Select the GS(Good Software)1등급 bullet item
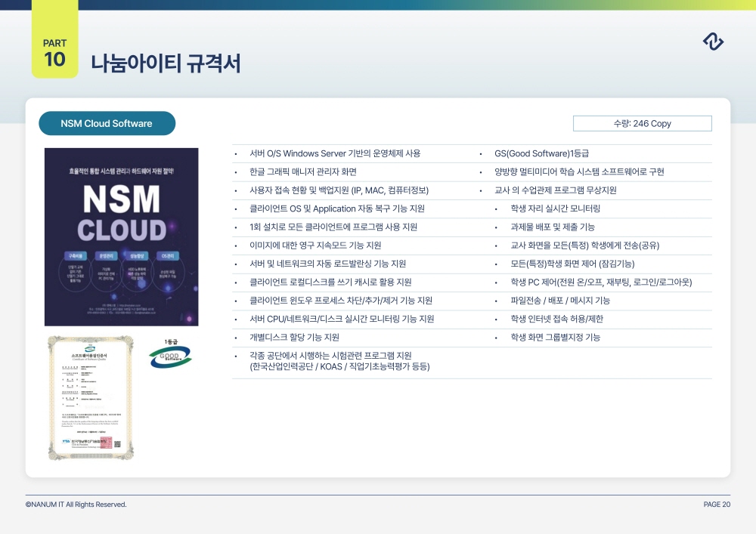Viewport: 756px width, 534px height. coord(541,153)
